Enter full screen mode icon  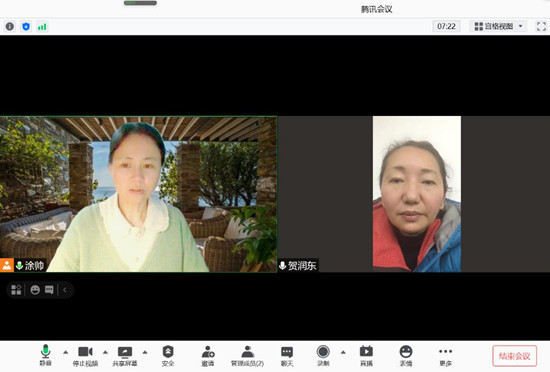click(541, 26)
